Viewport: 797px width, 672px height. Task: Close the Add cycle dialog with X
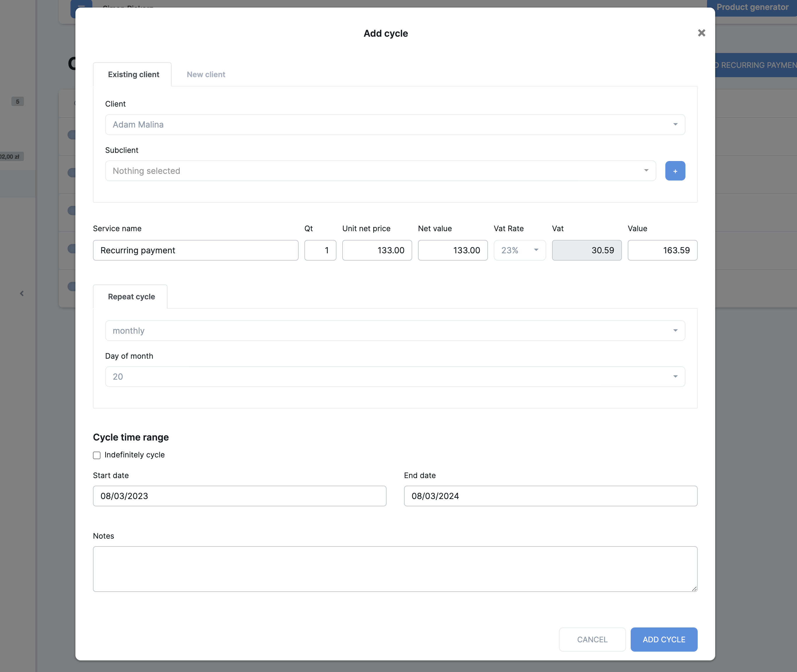(701, 33)
